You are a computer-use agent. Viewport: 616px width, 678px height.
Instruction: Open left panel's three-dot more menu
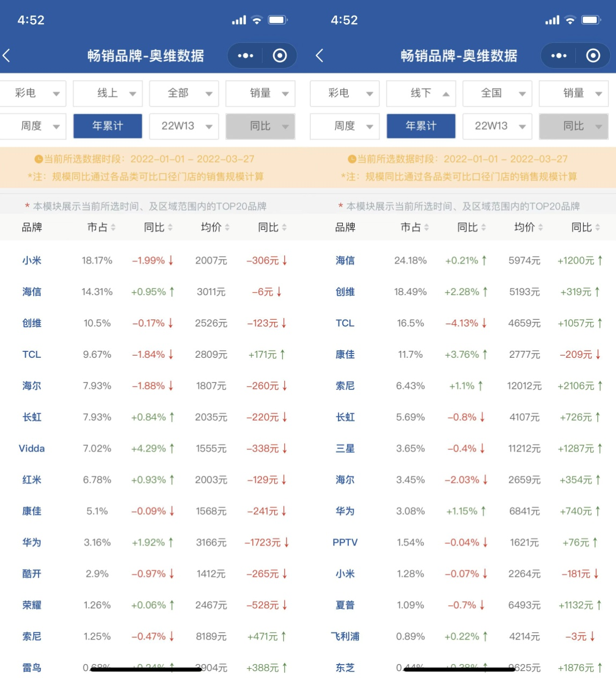coord(245,55)
